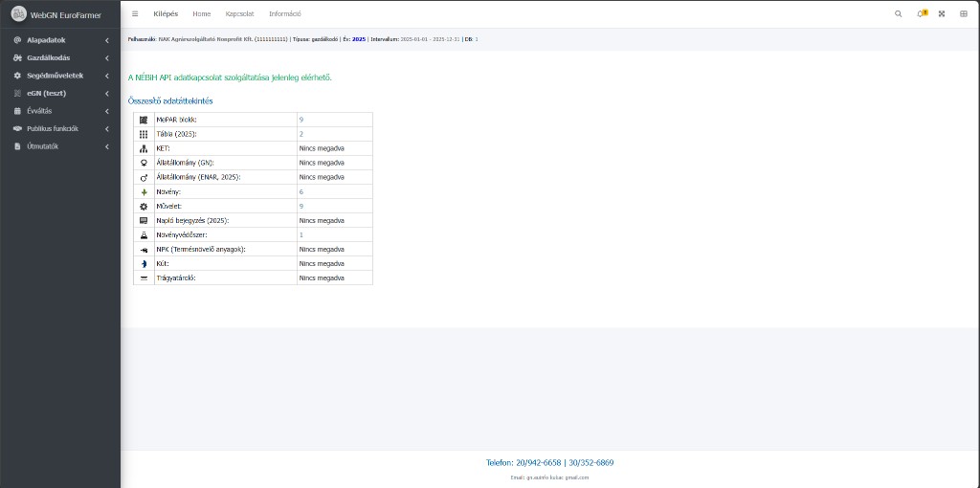
Task: Click the blue year 2025 link
Action: (359, 39)
